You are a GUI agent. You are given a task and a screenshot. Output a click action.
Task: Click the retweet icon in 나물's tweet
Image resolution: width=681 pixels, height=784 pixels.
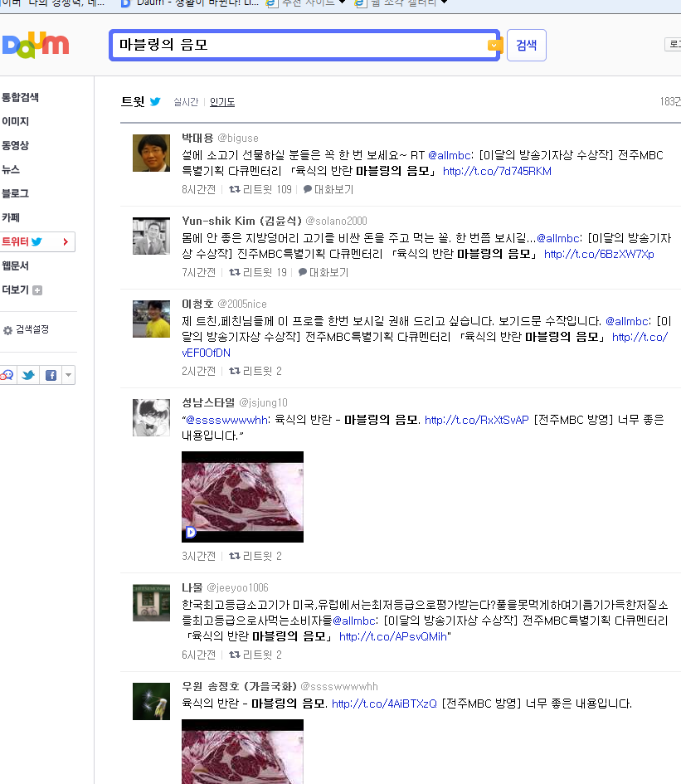[235, 655]
